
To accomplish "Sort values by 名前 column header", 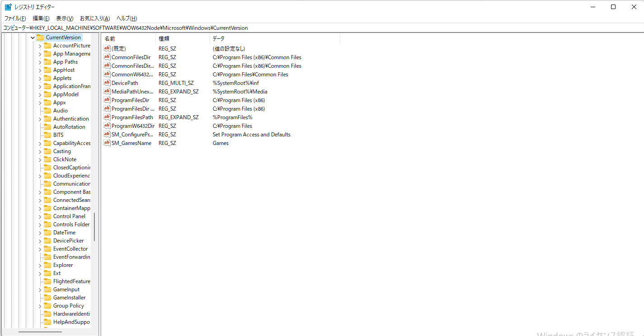I will click(128, 39).
